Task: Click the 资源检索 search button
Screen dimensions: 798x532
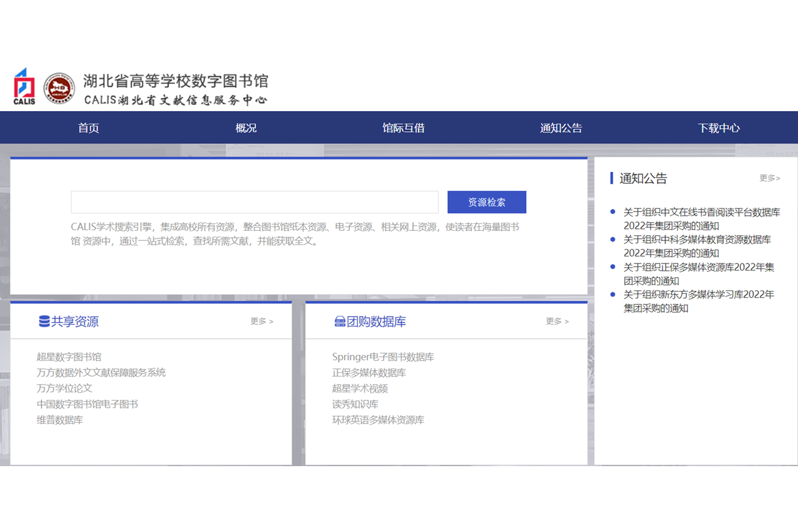Action: 487,202
